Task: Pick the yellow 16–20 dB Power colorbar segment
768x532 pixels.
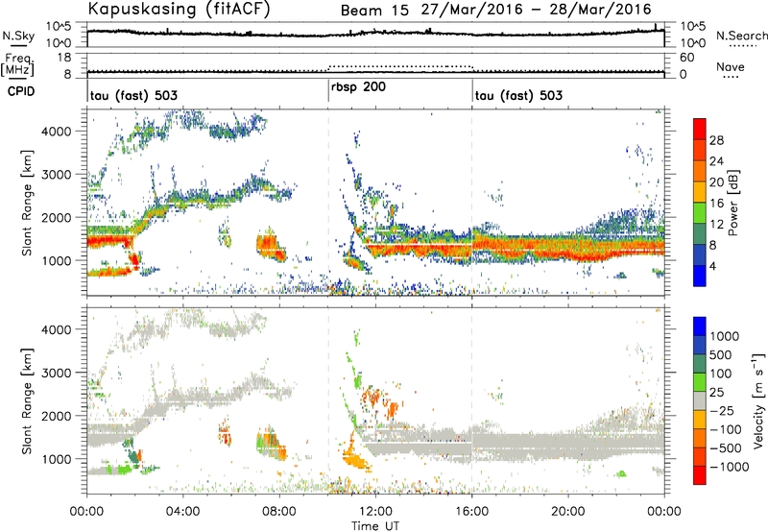Action: pyautogui.click(x=700, y=192)
